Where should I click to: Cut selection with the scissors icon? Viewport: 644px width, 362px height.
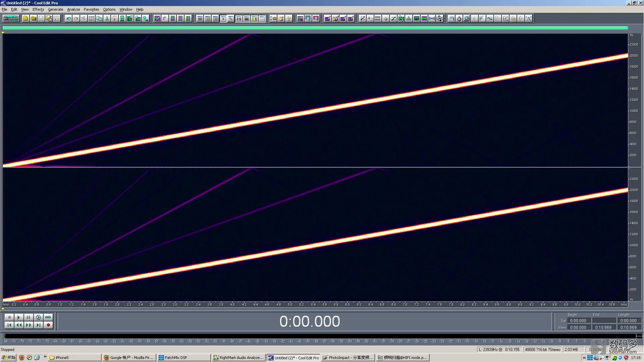(107, 18)
